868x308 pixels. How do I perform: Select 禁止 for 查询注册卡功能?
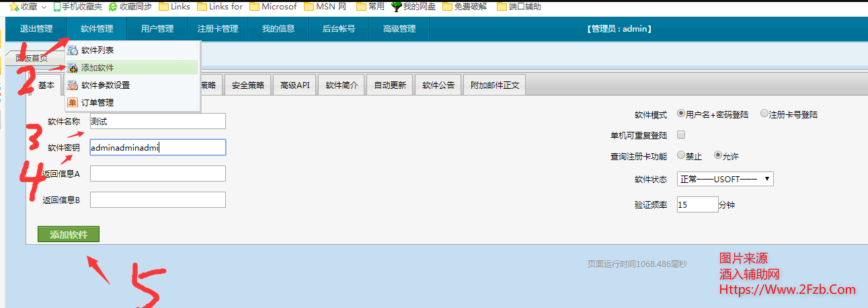[681, 155]
